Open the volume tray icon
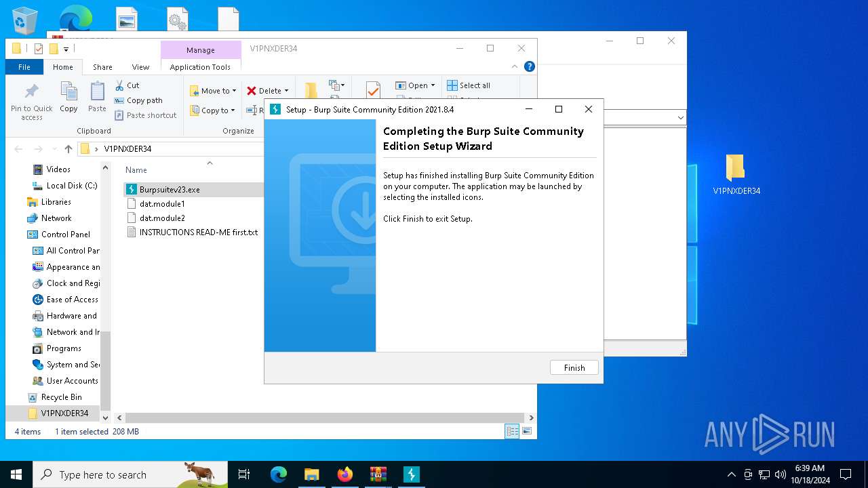This screenshot has height=488, width=868. [780, 474]
